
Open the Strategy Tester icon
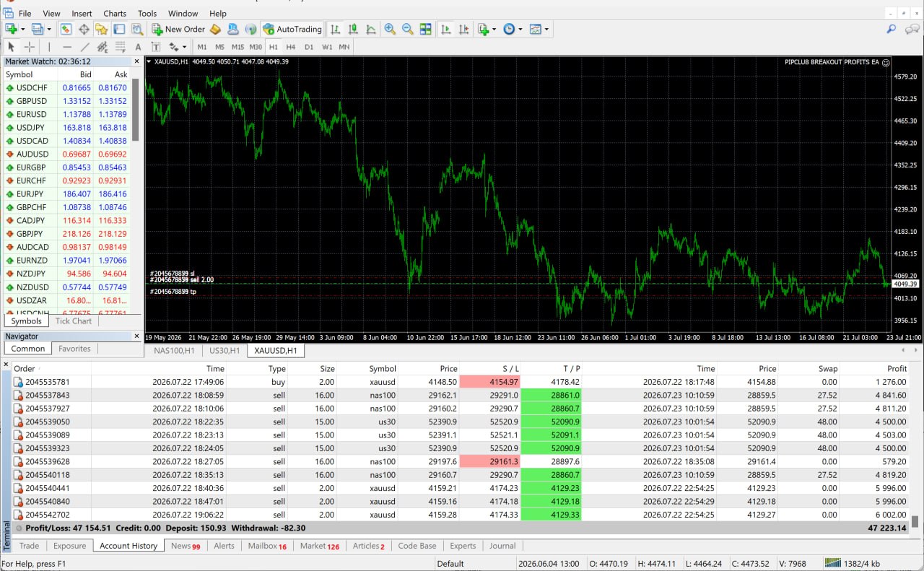[x=137, y=29]
